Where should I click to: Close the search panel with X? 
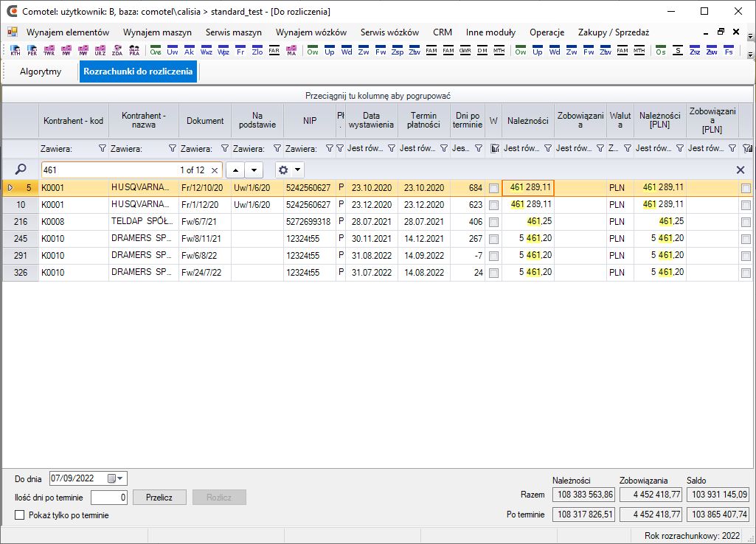coord(741,170)
